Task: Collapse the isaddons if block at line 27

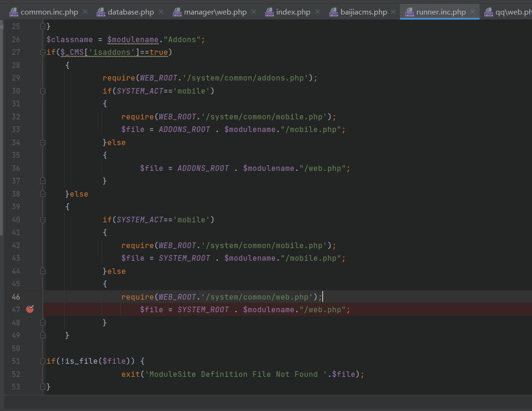Action: tap(43, 52)
